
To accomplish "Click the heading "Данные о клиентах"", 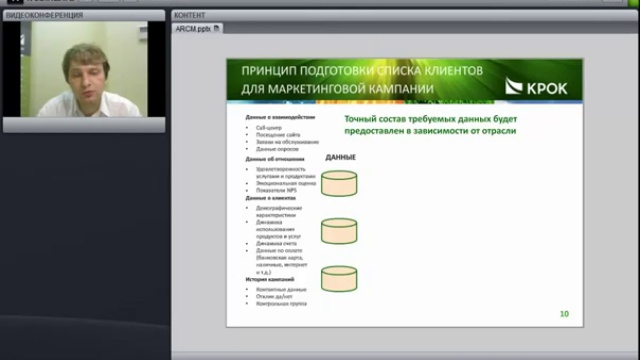I will [270, 198].
